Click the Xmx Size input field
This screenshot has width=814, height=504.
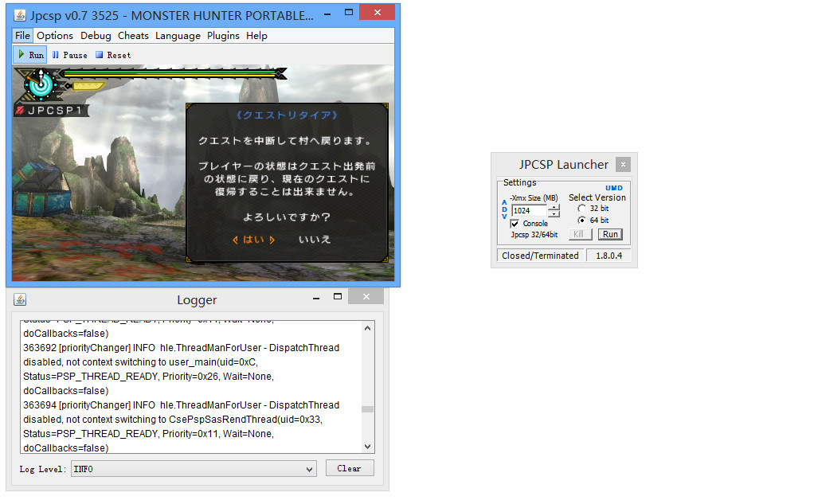[x=529, y=211]
